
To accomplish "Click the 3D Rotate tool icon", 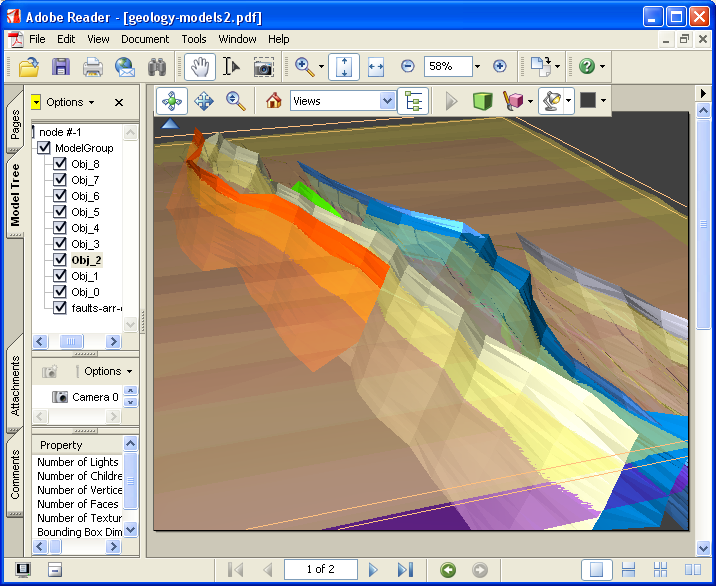I will 172,101.
